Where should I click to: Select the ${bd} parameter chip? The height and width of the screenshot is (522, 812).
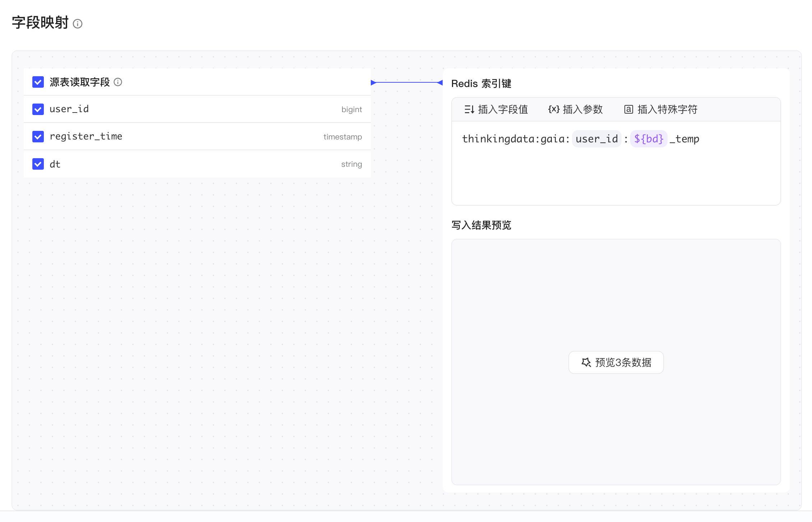649,139
